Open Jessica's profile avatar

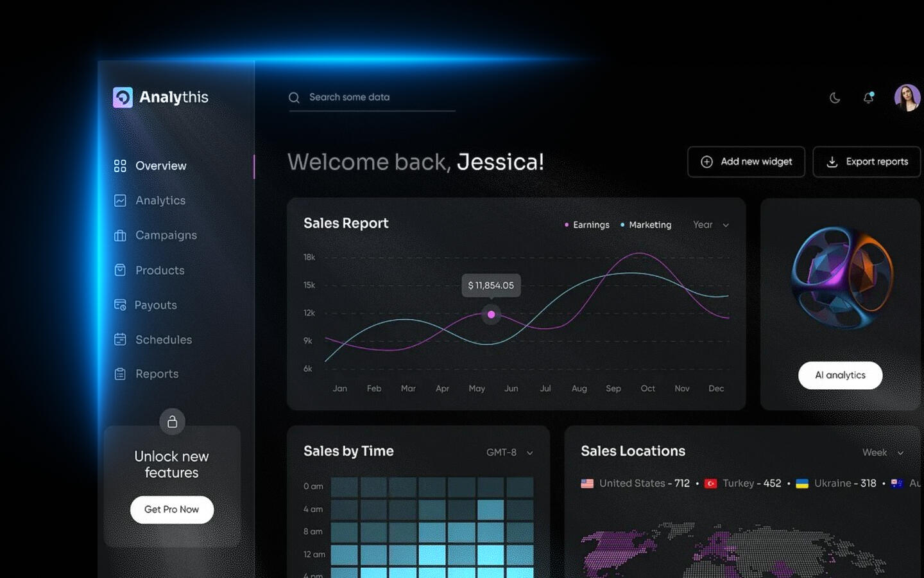tap(907, 98)
